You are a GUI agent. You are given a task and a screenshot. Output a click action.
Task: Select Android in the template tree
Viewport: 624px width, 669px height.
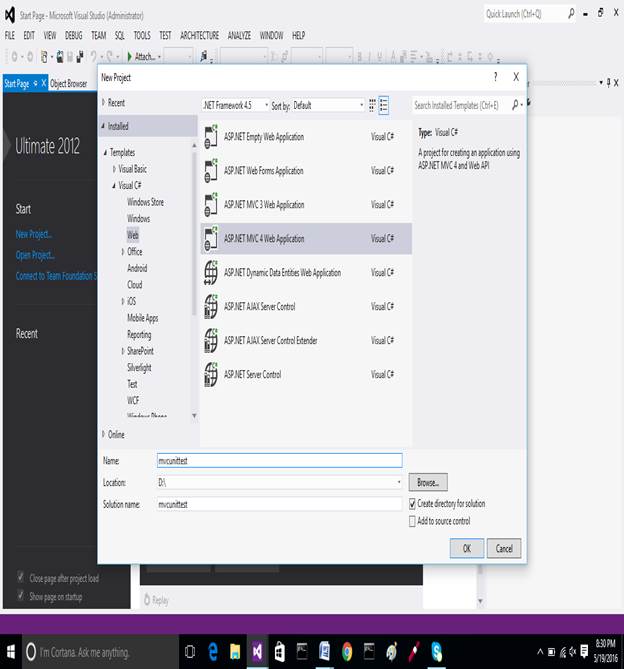point(137,268)
